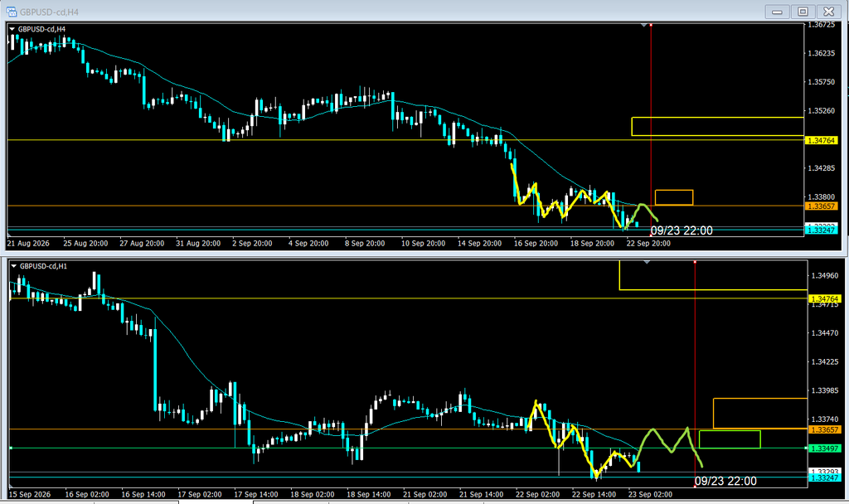Select the 09/23 22:00 text label on H4 chart
849x504 pixels.
pyautogui.click(x=682, y=230)
